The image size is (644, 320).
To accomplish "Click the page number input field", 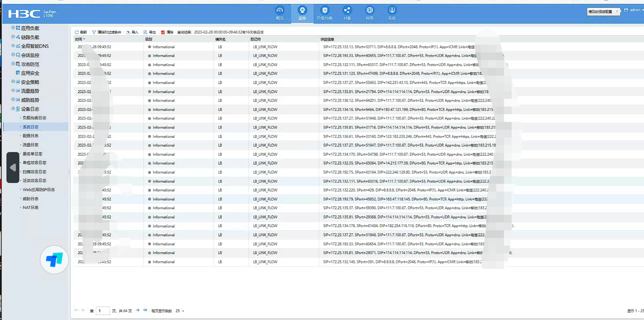I will pos(103,311).
